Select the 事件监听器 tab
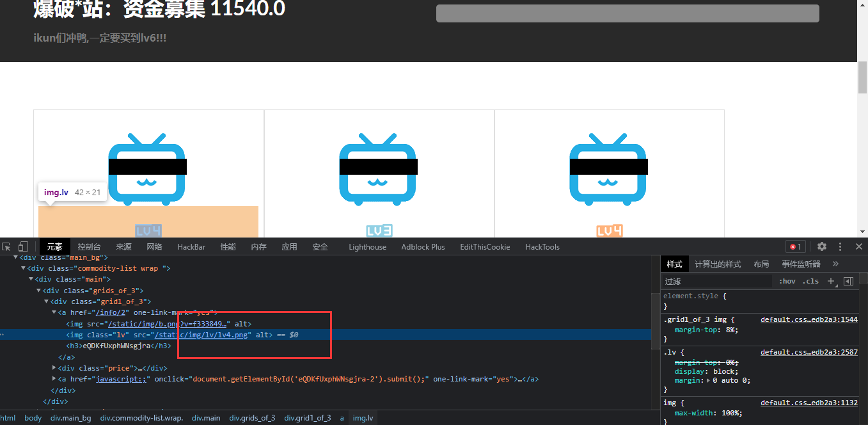 [x=801, y=264]
